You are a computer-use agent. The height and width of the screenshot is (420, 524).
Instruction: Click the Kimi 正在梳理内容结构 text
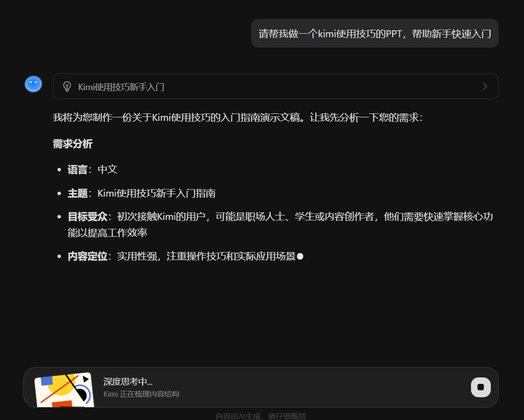pos(141,394)
